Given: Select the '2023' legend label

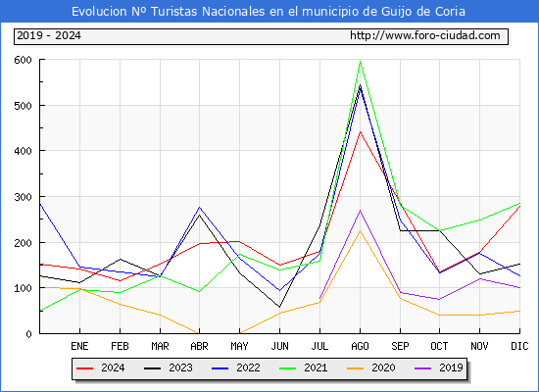Looking at the screenshot, I should [x=180, y=367].
